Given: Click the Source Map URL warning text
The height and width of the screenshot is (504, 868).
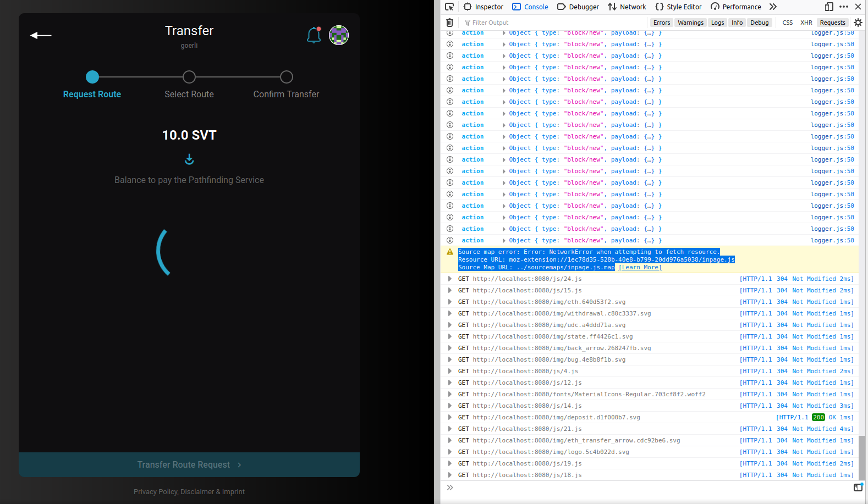Looking at the screenshot, I should coord(536,268).
